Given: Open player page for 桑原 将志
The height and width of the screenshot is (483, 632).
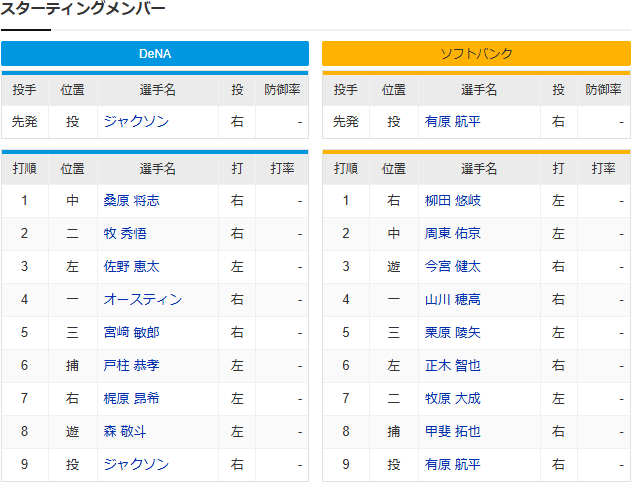Looking at the screenshot, I should [131, 200].
